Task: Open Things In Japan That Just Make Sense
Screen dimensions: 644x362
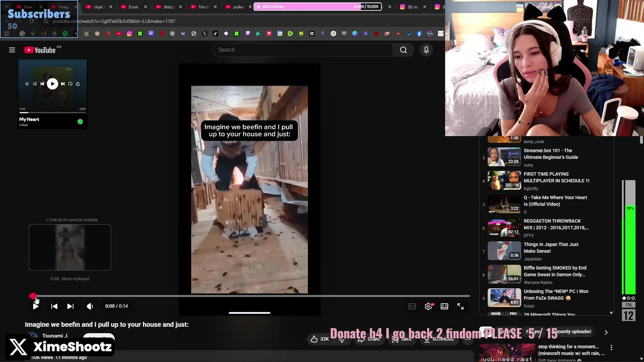Action: (x=551, y=248)
